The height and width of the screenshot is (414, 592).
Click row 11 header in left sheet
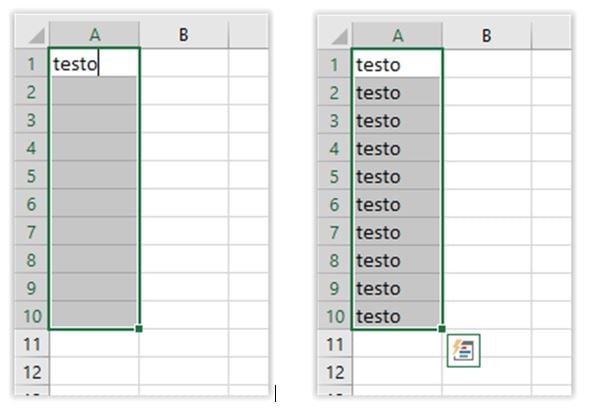tap(32, 344)
